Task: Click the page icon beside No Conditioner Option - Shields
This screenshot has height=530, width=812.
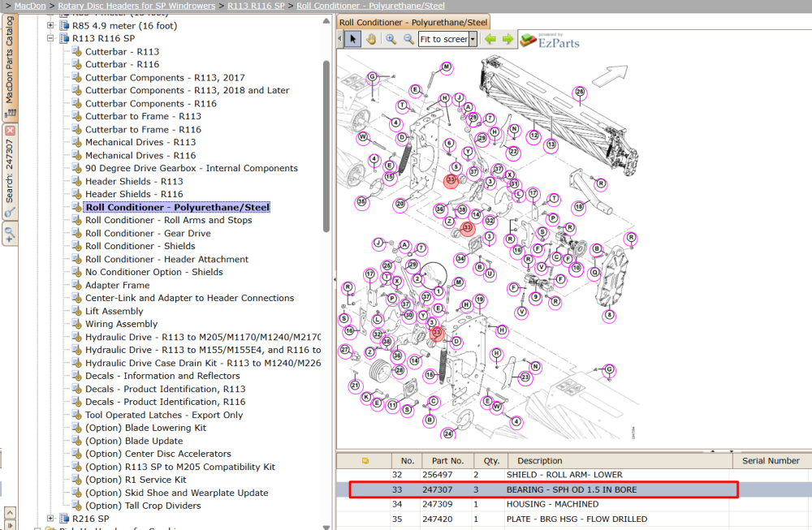Action: [x=76, y=272]
